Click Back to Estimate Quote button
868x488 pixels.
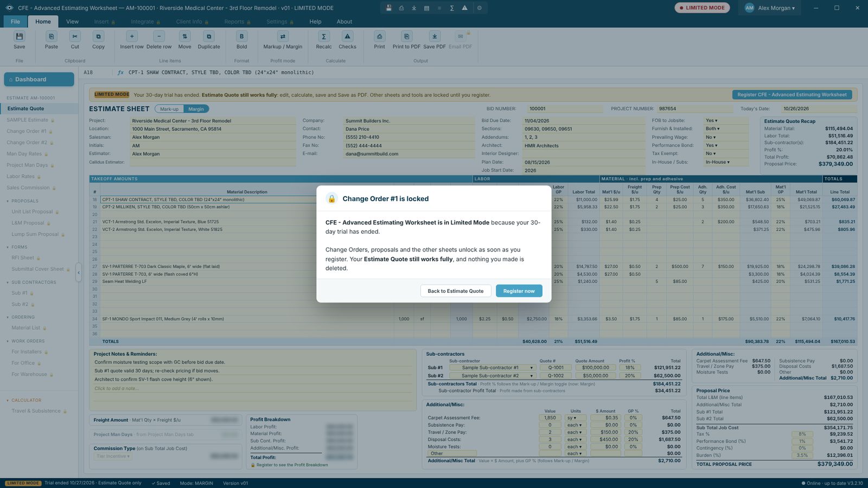(456, 291)
